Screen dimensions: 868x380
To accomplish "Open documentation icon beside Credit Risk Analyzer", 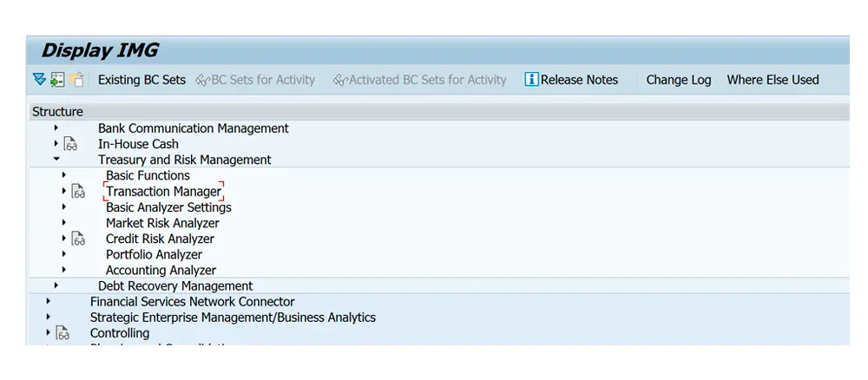I will (78, 239).
